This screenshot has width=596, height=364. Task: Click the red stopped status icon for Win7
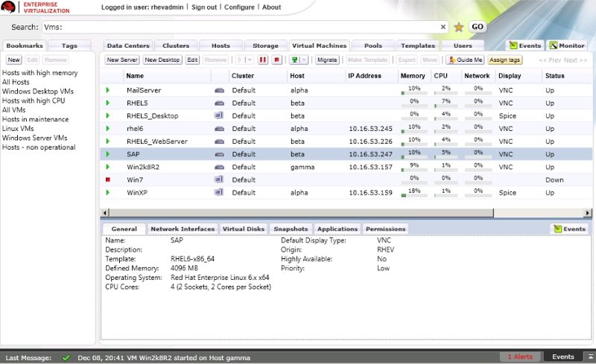pos(107,179)
